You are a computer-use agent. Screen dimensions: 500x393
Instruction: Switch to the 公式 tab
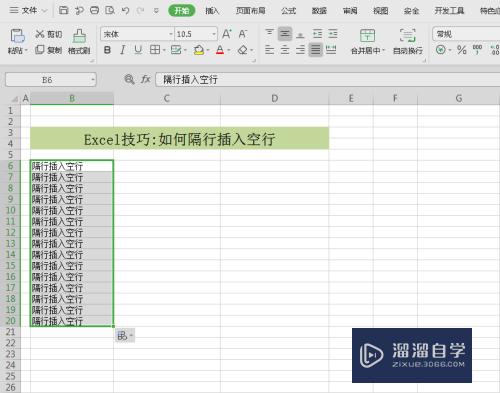(288, 11)
